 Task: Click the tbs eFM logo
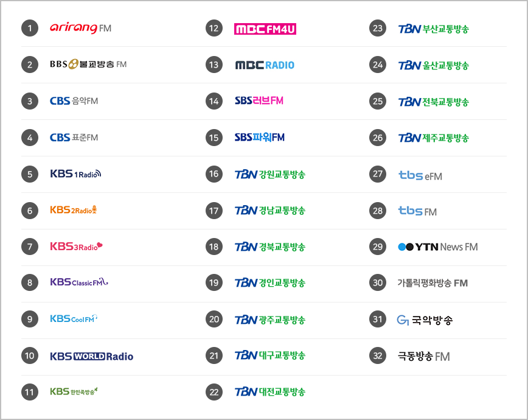click(420, 175)
